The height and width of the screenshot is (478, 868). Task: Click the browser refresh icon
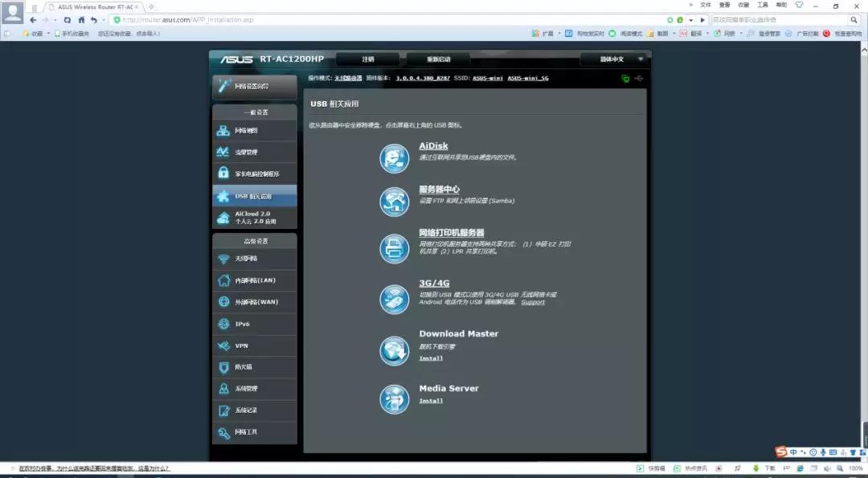pyautogui.click(x=67, y=20)
